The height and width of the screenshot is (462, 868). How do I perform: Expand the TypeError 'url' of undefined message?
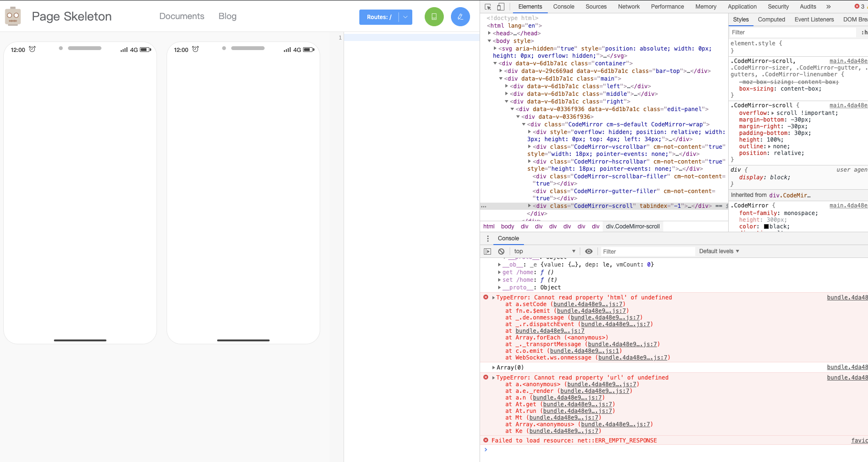point(493,378)
